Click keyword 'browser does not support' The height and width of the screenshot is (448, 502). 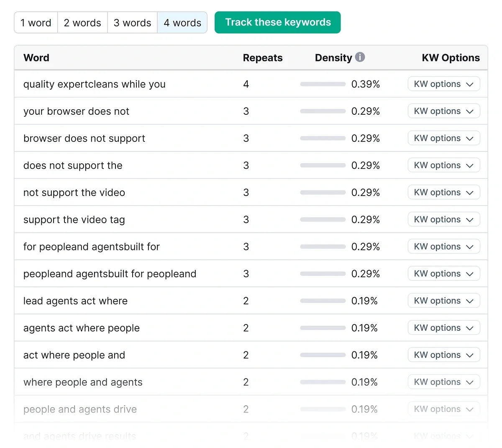tap(84, 139)
